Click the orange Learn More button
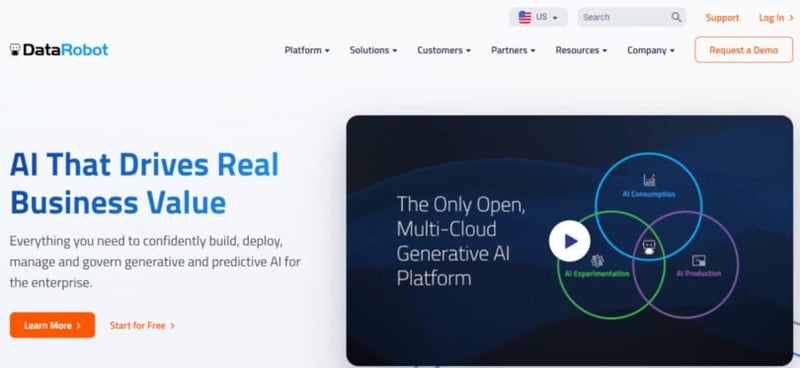The width and height of the screenshot is (800, 368). [x=52, y=325]
